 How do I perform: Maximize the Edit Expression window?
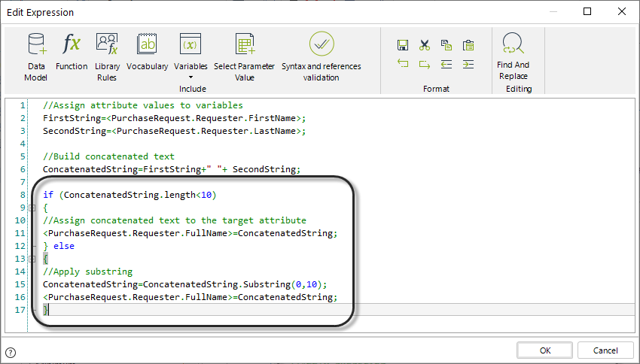587,11
